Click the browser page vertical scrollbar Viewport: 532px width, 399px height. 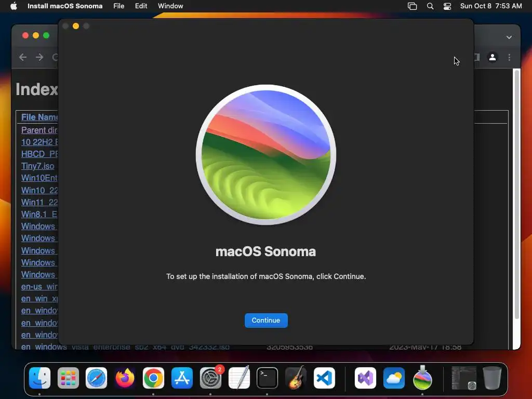[x=517, y=194]
